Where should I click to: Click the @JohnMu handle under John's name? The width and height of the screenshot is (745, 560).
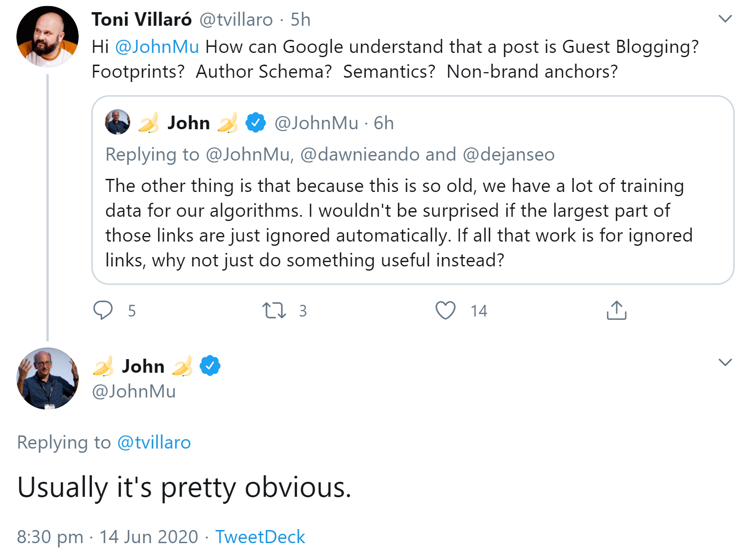(x=134, y=391)
